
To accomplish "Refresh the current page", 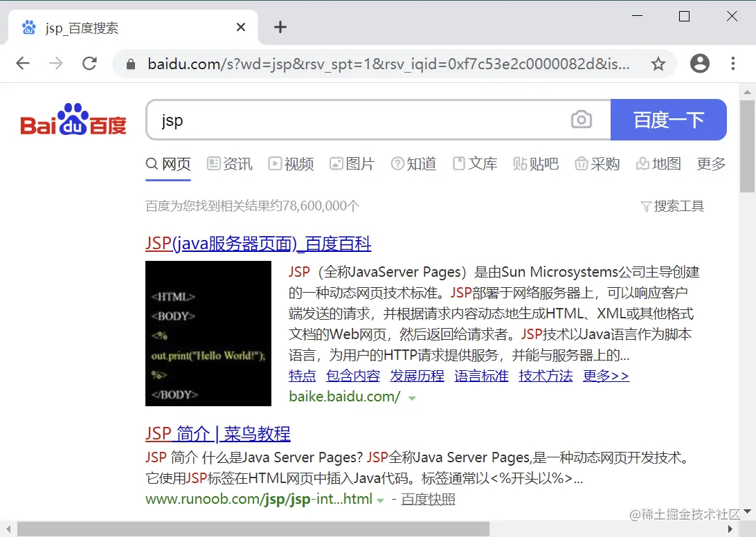I will [x=89, y=63].
